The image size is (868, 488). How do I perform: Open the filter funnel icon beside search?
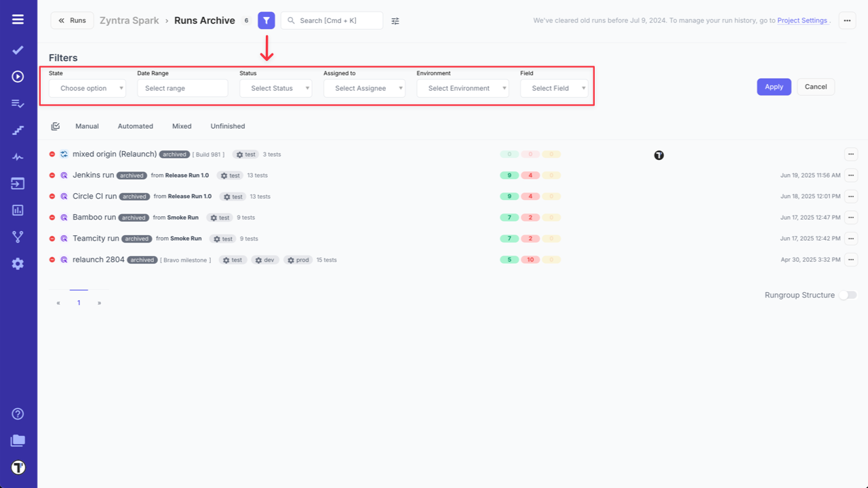pos(266,20)
